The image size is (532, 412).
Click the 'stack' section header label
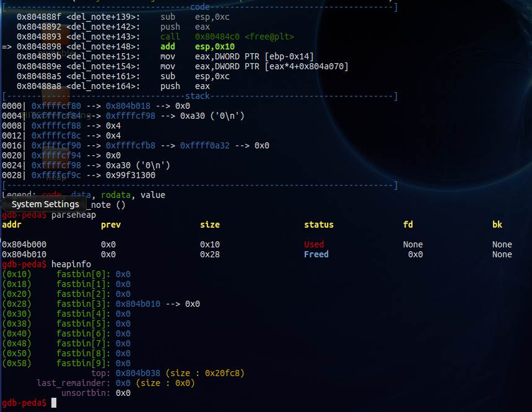click(x=198, y=96)
